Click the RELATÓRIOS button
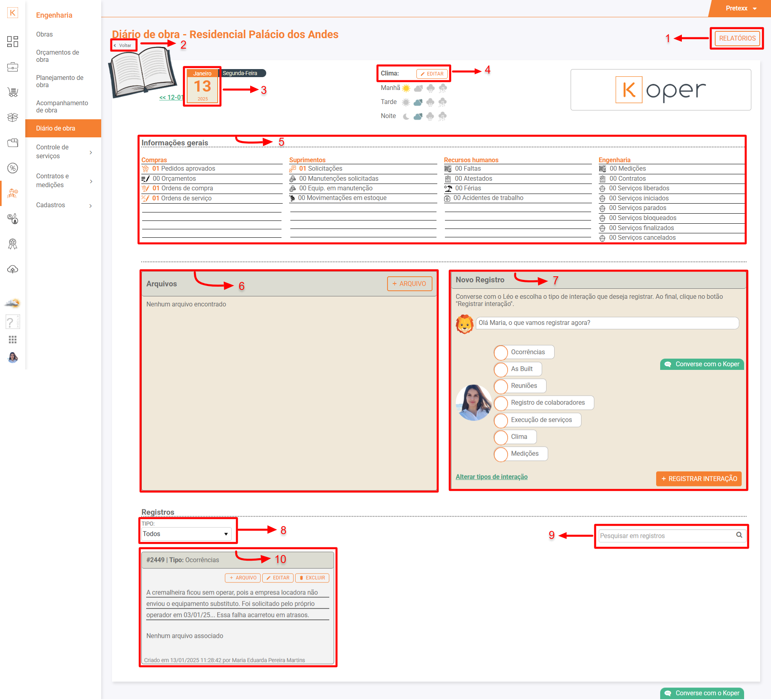Viewport: 771px width, 700px height. coord(737,39)
